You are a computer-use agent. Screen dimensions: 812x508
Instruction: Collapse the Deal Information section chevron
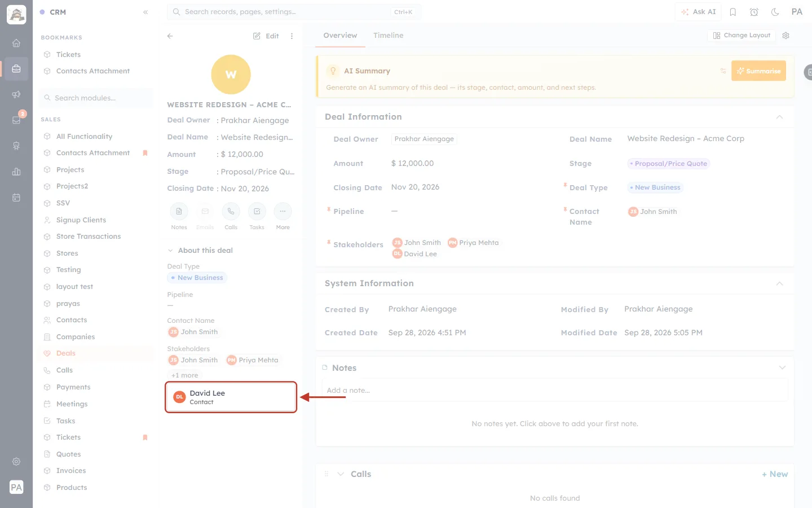click(x=779, y=117)
